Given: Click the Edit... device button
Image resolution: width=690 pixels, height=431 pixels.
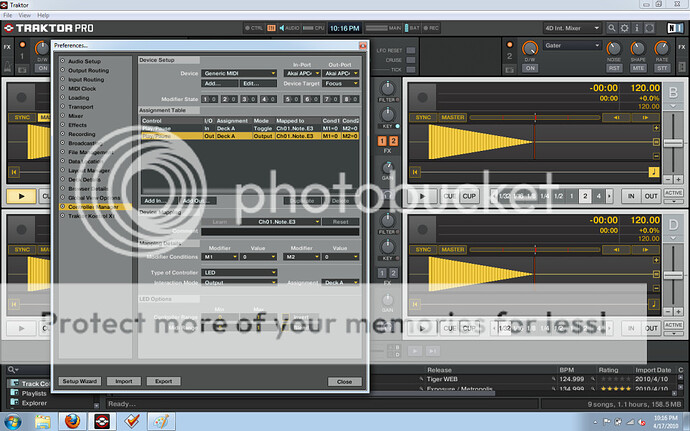Looking at the screenshot, I should coord(258,83).
